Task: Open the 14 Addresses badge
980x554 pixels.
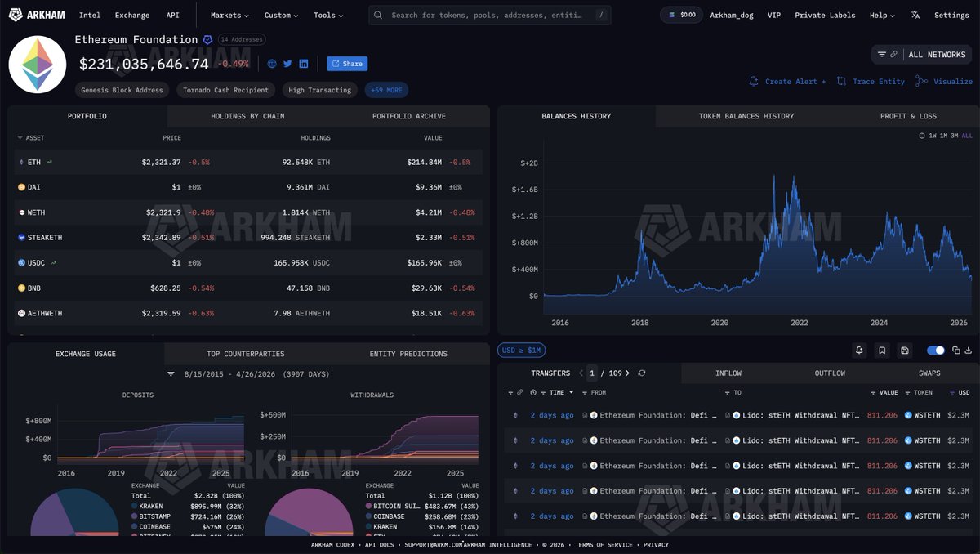Action: 241,39
